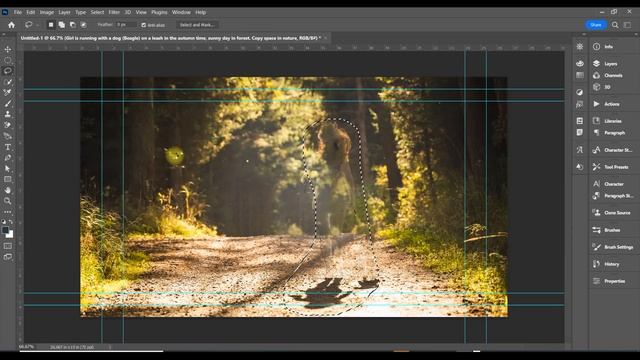
Task: Swap foreground and background colors
Action: 11,222
